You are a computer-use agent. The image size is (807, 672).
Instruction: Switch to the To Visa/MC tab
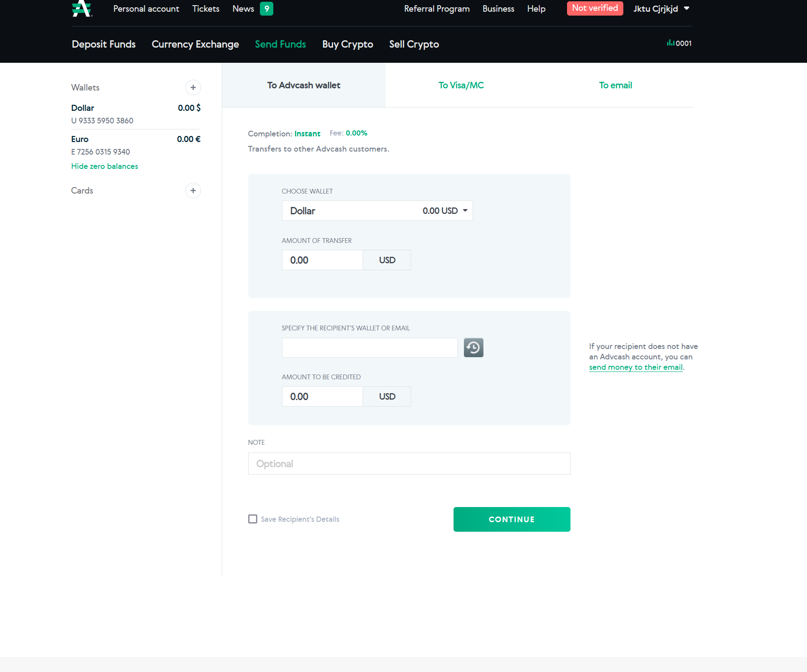pyautogui.click(x=461, y=85)
